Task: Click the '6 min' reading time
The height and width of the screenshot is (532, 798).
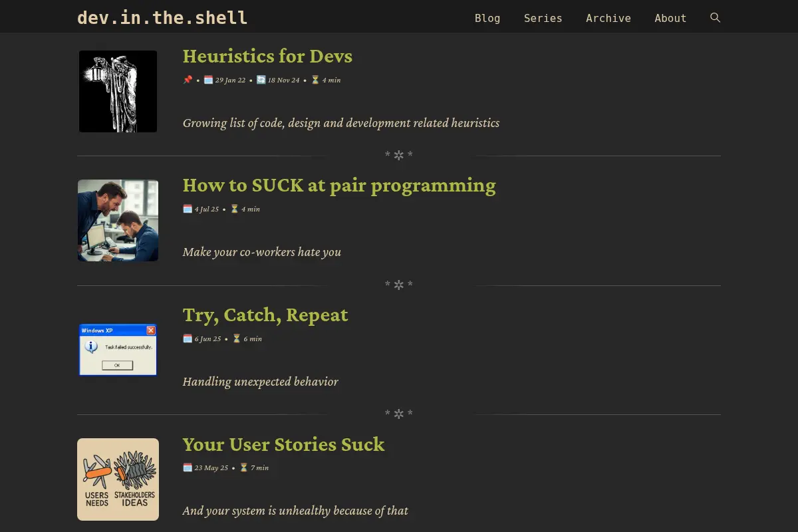Action: point(253,338)
